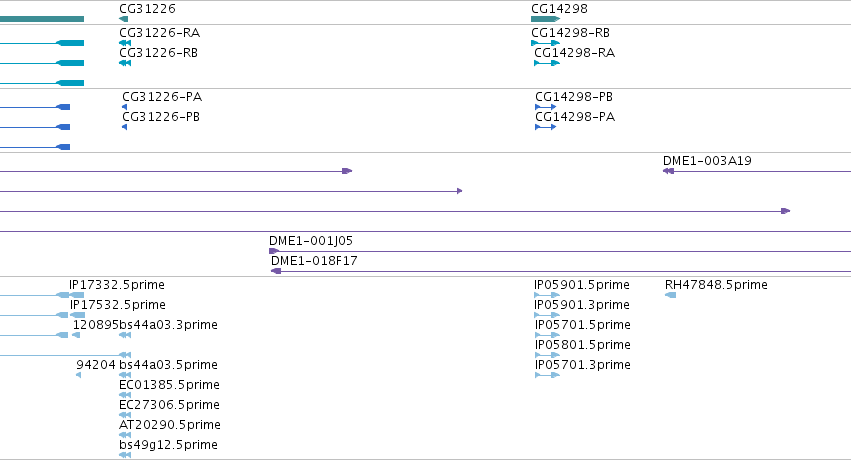Select the CG31226 gene arrow glyph
The width and height of the screenshot is (851, 460).
click(124, 19)
